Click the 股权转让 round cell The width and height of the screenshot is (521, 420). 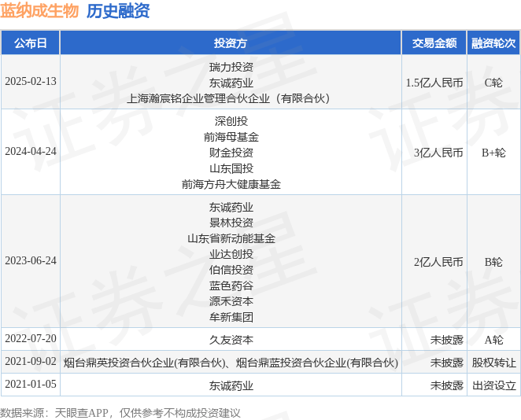point(493,363)
